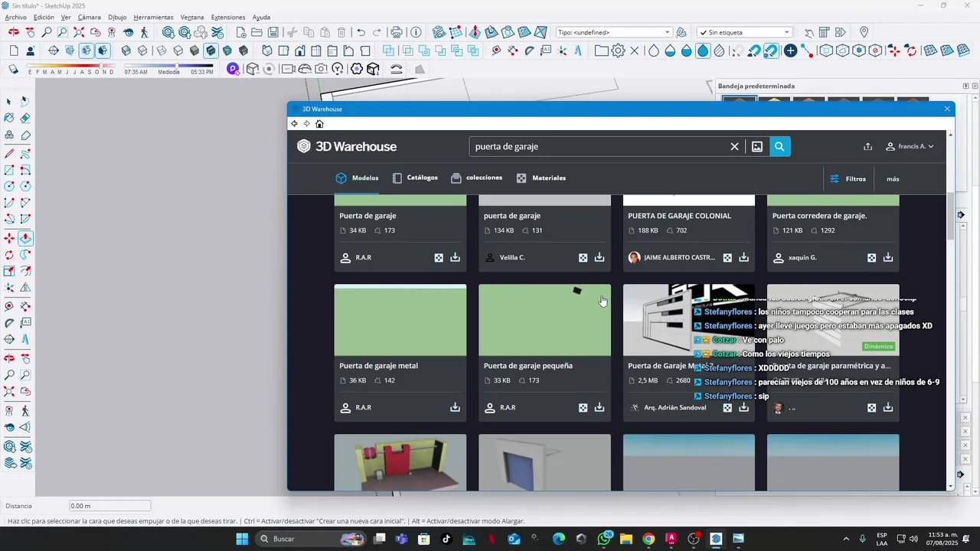
Task: Select the Eraser tool in left toolbar
Action: 25,118
